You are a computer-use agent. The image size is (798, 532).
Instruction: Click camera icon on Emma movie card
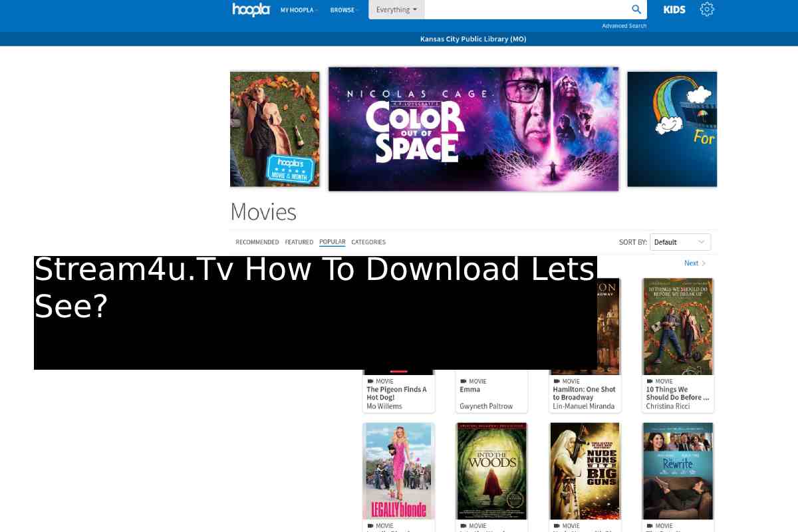(463, 382)
